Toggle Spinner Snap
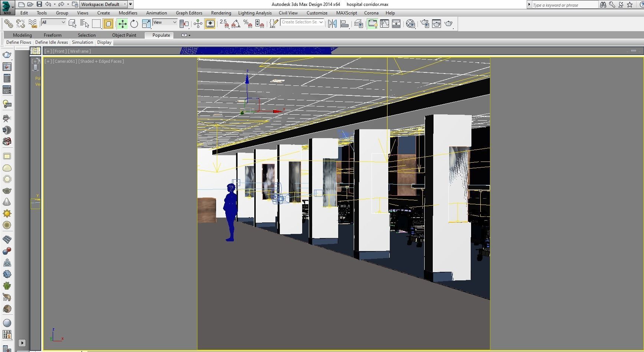The image size is (644, 352). pyautogui.click(x=260, y=24)
